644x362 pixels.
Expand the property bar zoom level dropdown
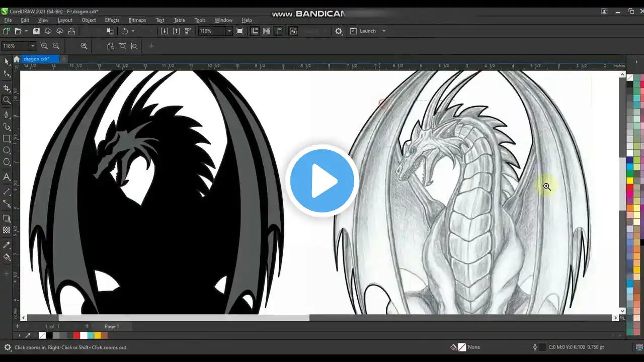[33, 46]
